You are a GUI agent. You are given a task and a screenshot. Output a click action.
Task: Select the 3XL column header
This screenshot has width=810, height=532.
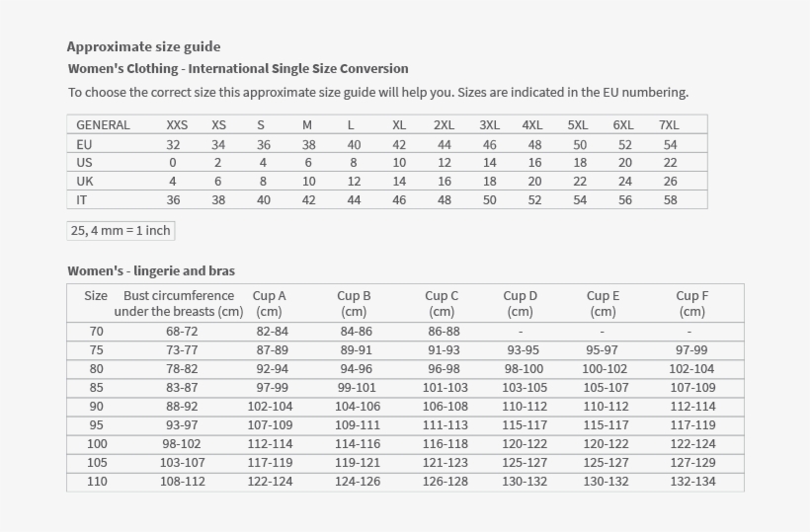489,124
